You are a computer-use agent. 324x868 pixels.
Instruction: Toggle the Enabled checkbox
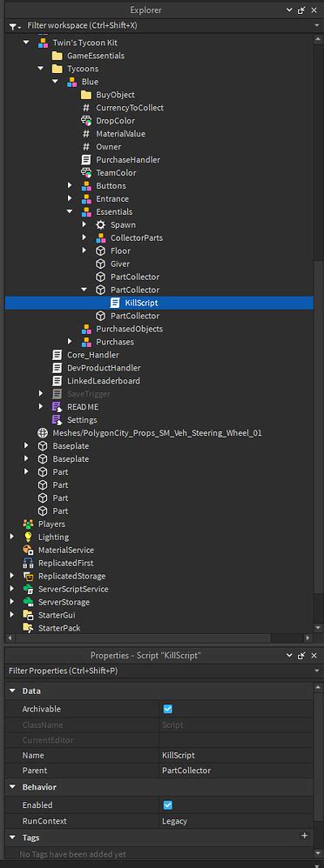click(x=167, y=805)
